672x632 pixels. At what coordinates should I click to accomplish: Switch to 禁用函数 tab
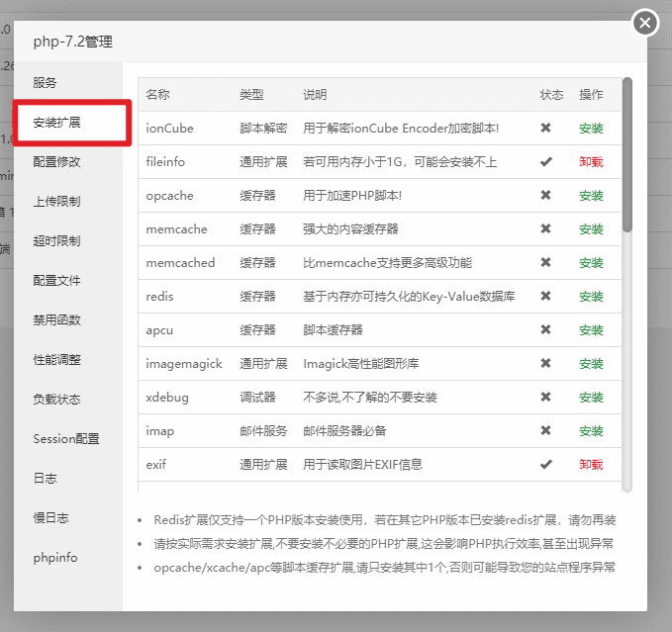point(57,320)
